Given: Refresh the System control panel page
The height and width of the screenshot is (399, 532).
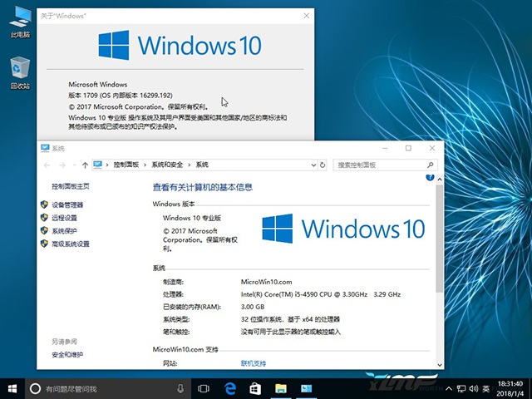Looking at the screenshot, I should point(323,165).
